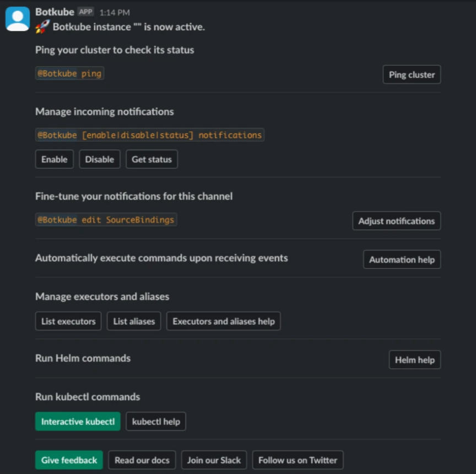Screen dimensions: 476x474
Task: Open Adjust notifications
Action: (396, 221)
